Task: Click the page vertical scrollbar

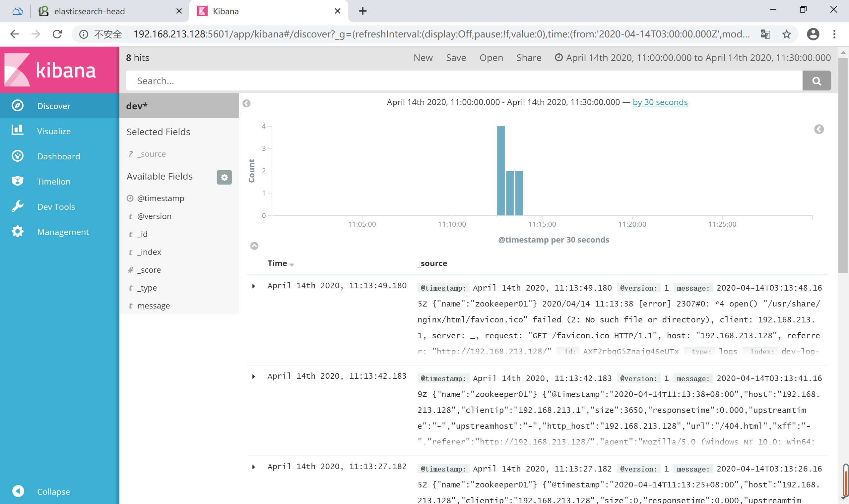Action: 843,166
